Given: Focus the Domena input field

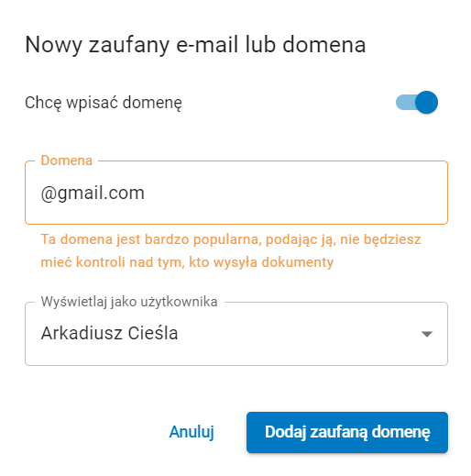Looking at the screenshot, I should coord(236,193).
